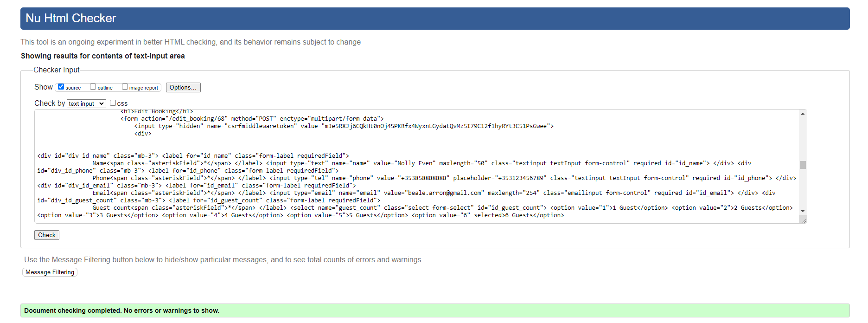The width and height of the screenshot is (868, 323).
Task: Enable the image report checkbox
Action: point(125,87)
